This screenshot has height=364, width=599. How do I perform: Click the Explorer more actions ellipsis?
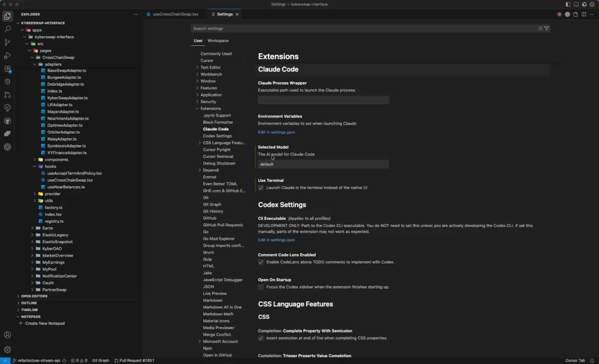click(x=135, y=14)
